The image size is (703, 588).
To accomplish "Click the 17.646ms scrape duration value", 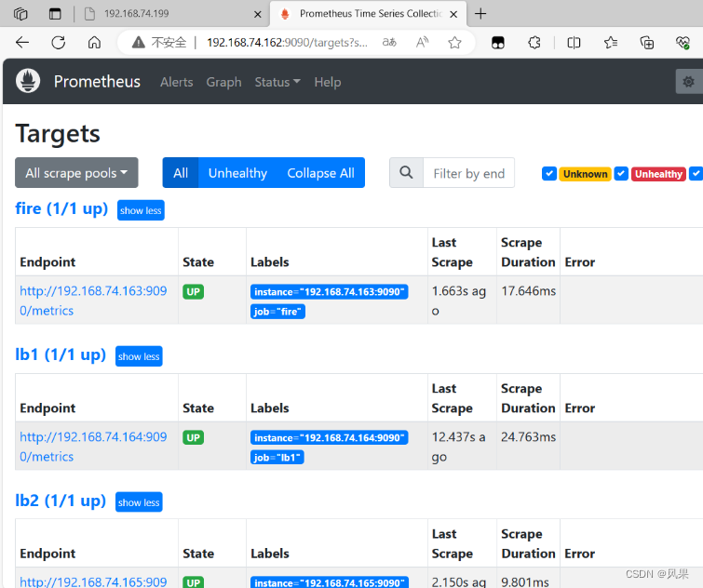I will point(529,291).
